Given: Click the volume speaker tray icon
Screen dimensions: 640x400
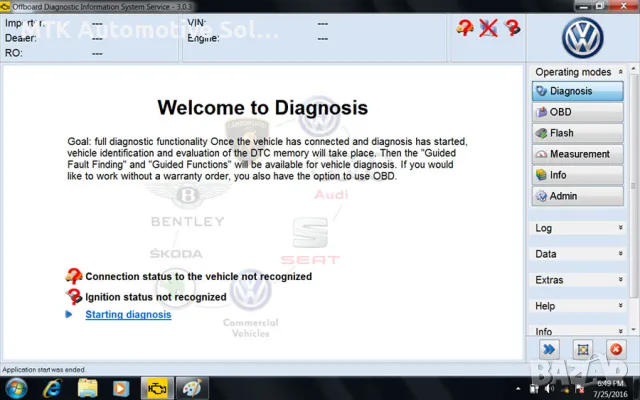Looking at the screenshot, I should [x=550, y=390].
